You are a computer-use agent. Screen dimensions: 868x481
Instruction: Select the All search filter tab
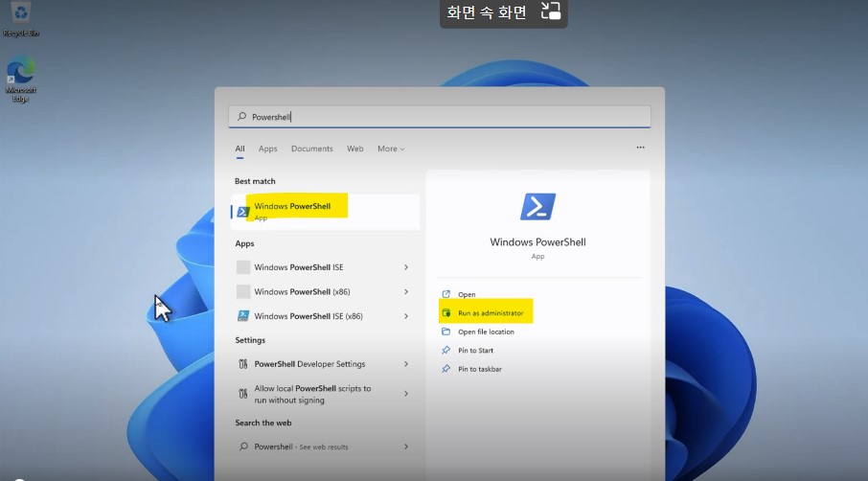pos(240,149)
